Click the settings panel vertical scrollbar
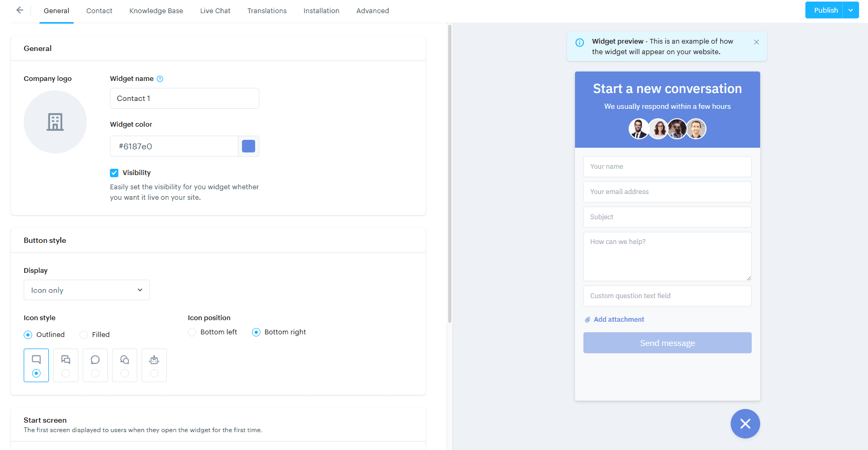868x450 pixels. [450, 173]
